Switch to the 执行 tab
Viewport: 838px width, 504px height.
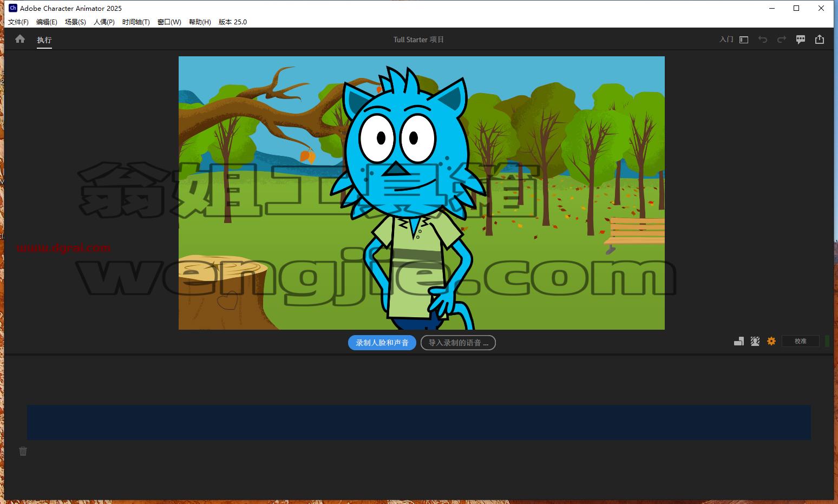[x=44, y=40]
